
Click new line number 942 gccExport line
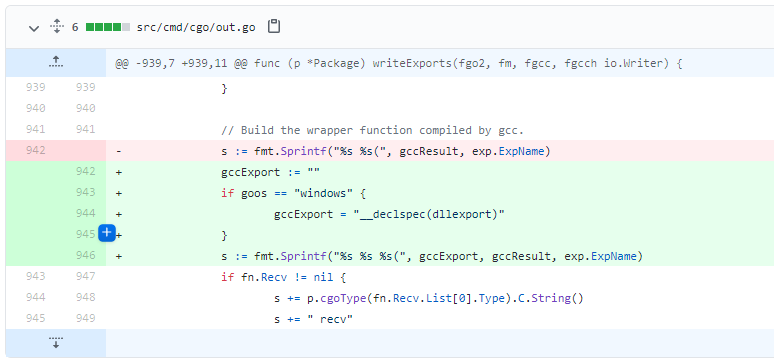(x=85, y=171)
